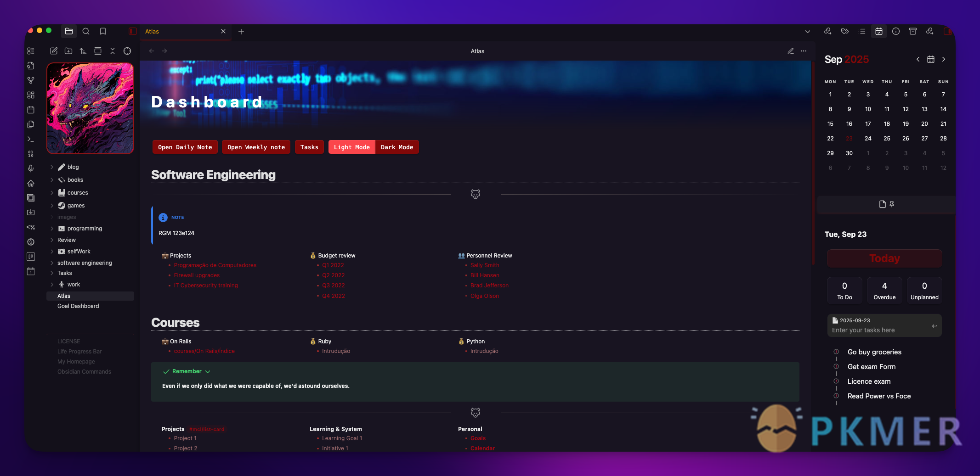Collapse the Remember callout

tap(208, 371)
